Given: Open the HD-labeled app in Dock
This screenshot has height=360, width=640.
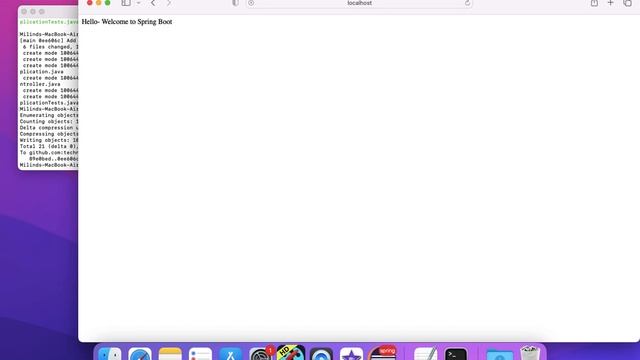Looking at the screenshot, I should pos(291,353).
